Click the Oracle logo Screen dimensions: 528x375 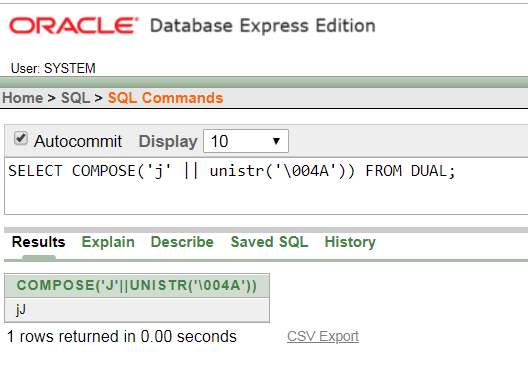[x=74, y=26]
